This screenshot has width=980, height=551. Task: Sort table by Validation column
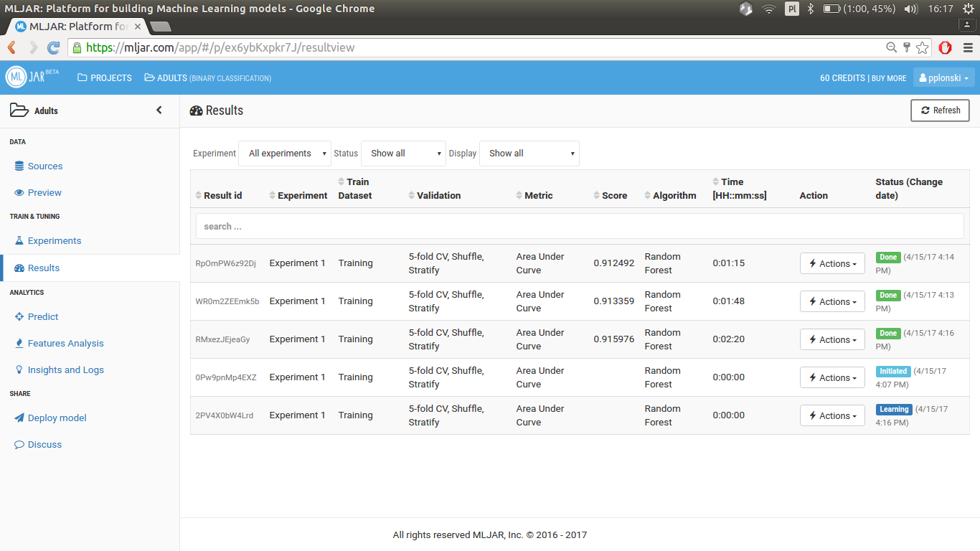click(x=435, y=195)
